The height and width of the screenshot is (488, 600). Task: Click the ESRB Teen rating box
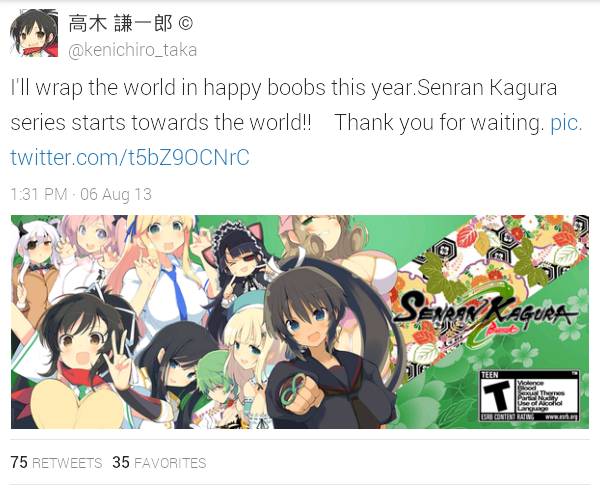[x=530, y=396]
